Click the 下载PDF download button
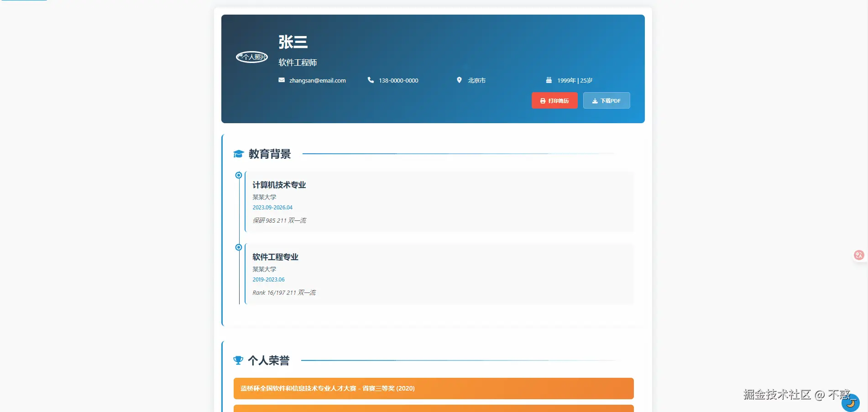The width and height of the screenshot is (868, 412). (x=607, y=100)
